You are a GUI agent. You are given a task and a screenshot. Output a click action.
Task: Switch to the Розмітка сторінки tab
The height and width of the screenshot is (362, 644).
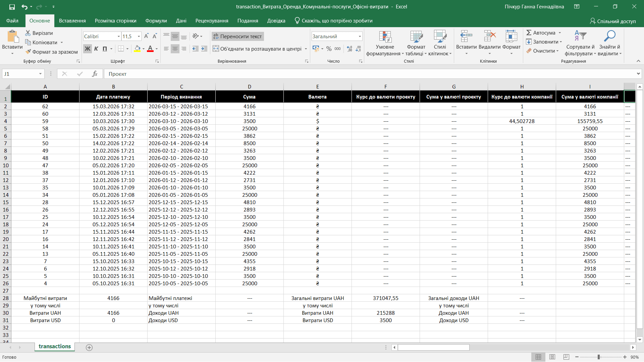116,21
